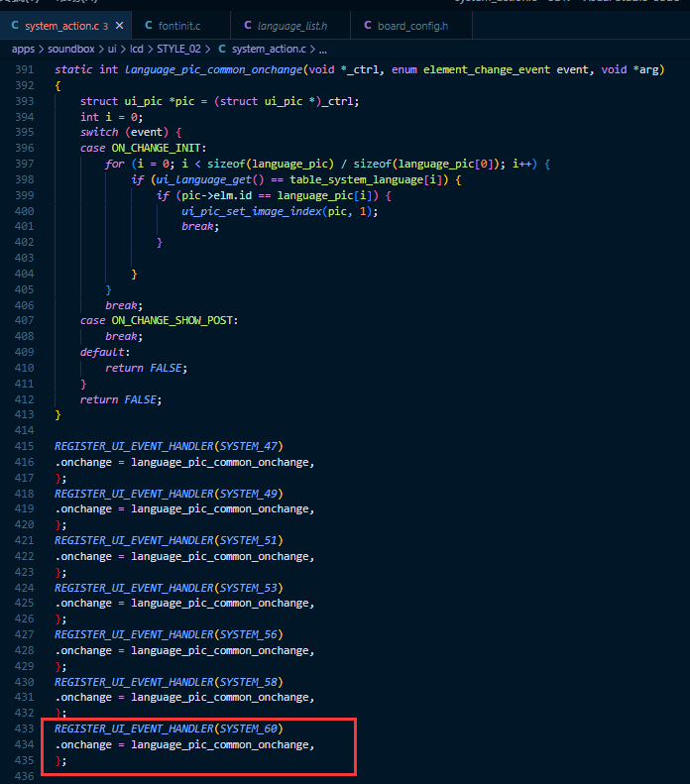Image resolution: width=690 pixels, height=784 pixels.
Task: Click ui_language_get() call on line 398
Action: click(x=210, y=179)
